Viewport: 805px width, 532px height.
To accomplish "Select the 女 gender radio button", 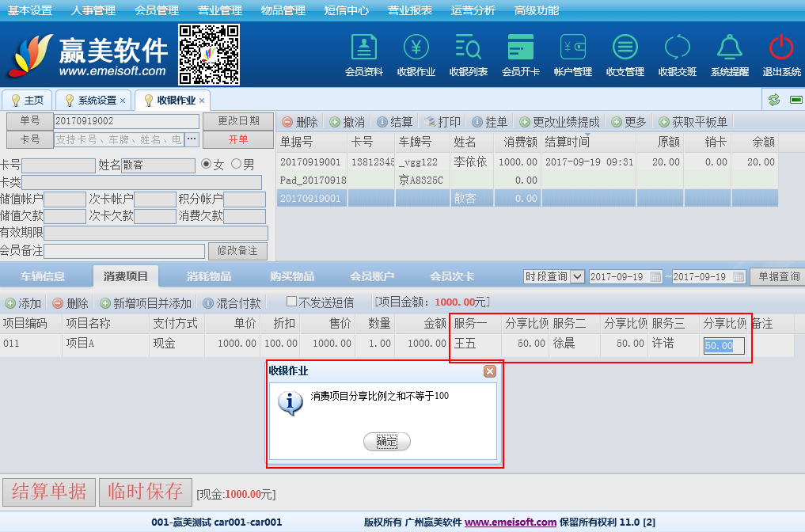I will (x=207, y=165).
